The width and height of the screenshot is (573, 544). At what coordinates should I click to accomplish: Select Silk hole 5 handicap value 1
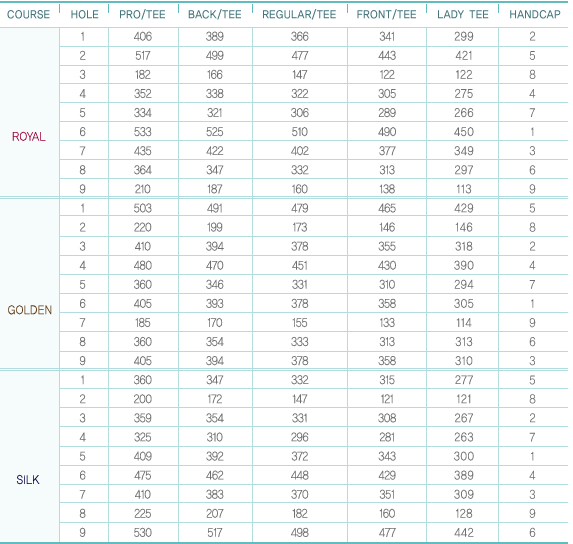point(532,456)
